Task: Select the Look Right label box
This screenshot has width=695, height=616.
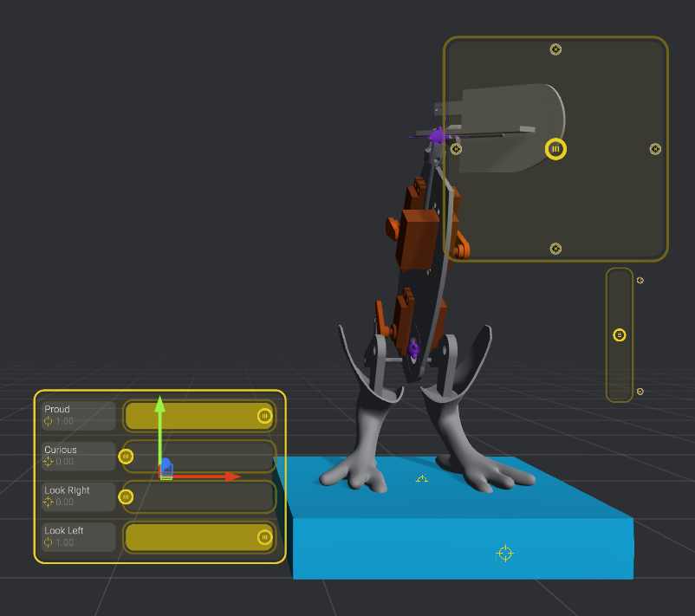Action: click(x=79, y=496)
